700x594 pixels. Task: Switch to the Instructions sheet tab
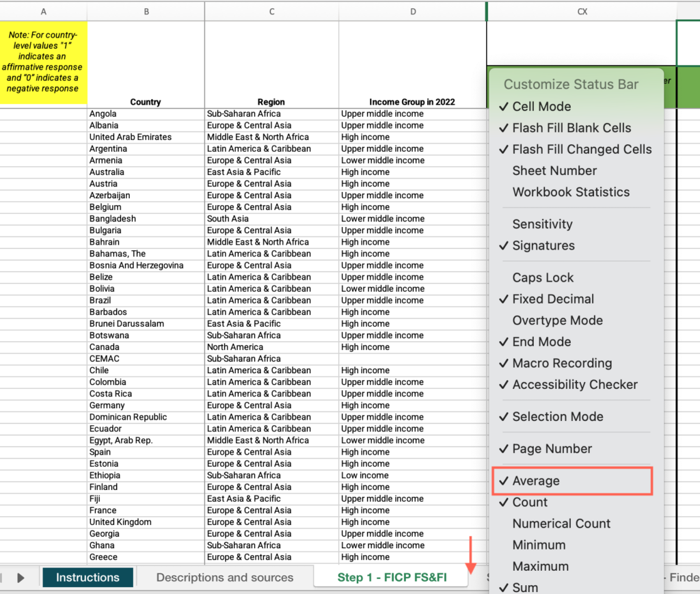(88, 578)
